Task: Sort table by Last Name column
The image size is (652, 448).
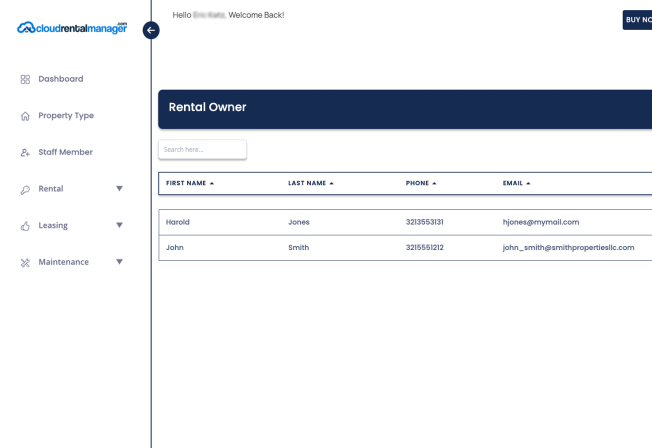Action: click(310, 183)
